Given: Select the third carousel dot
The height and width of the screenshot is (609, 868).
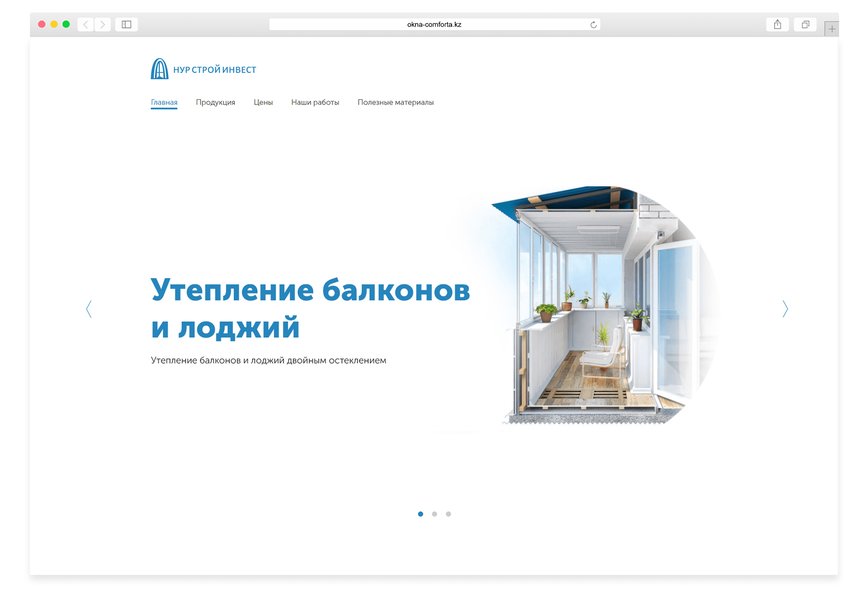Looking at the screenshot, I should click(x=448, y=514).
